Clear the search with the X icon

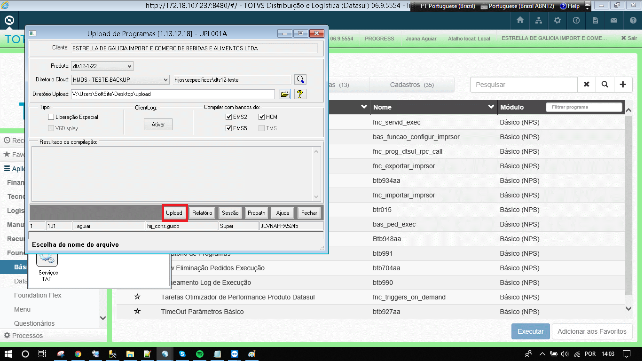pyautogui.click(x=587, y=85)
